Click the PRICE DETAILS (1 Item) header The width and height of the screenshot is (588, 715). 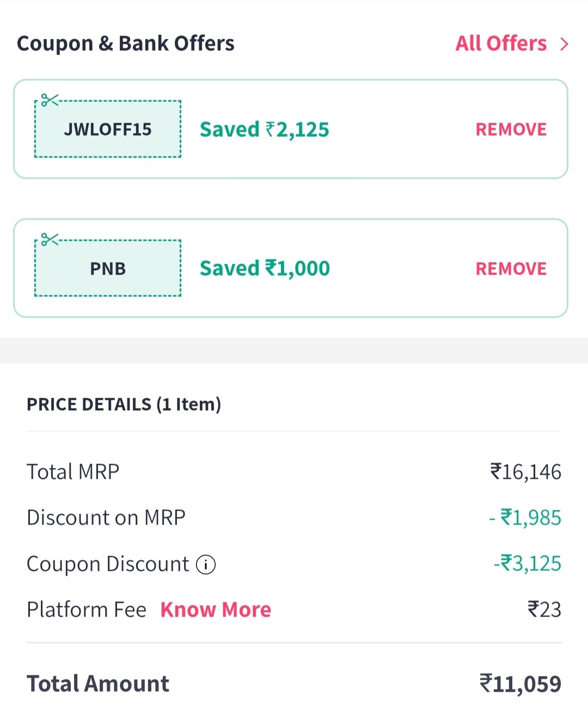124,405
